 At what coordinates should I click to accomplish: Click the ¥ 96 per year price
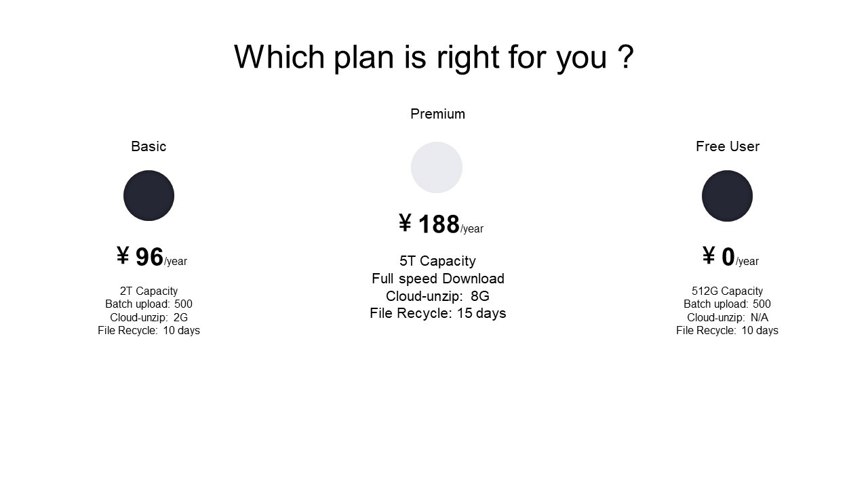coord(152,257)
